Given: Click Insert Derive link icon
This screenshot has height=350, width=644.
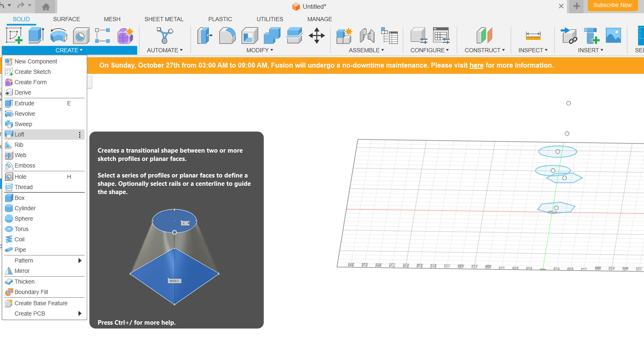Looking at the screenshot, I should (x=568, y=36).
